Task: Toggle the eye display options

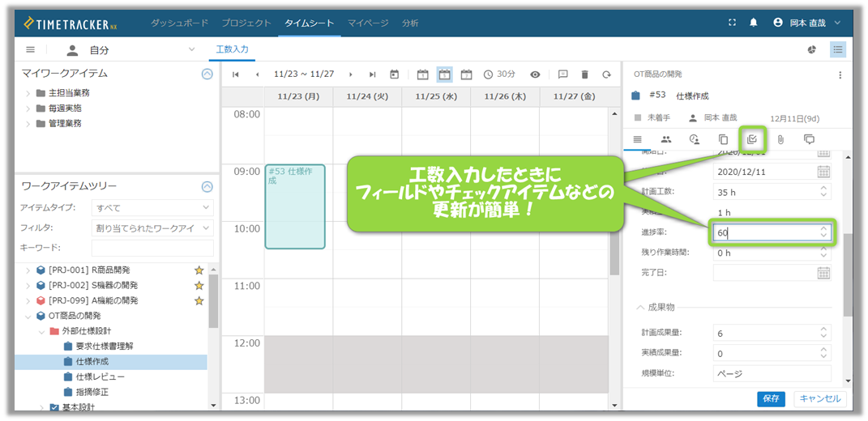Action: tap(535, 74)
